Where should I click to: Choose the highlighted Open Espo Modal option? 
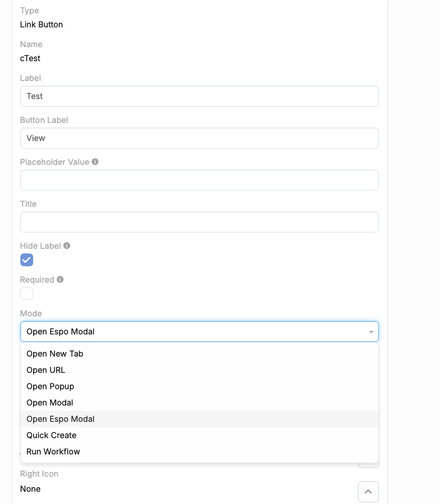[x=61, y=419]
